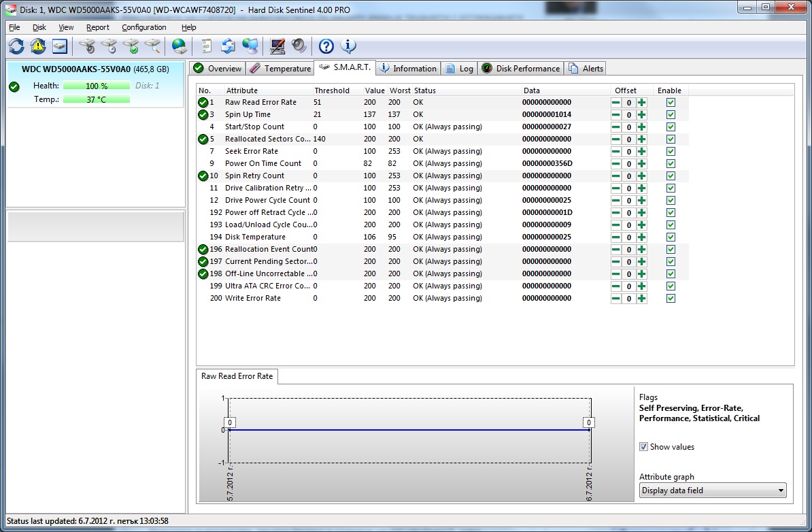Image resolution: width=812 pixels, height=532 pixels.
Task: Open the Disk menu
Action: pyautogui.click(x=39, y=27)
